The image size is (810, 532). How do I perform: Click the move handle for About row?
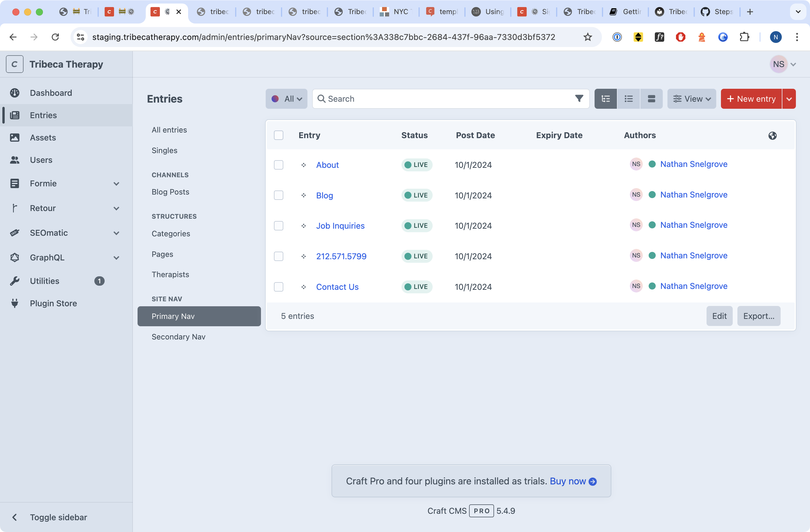coord(304,165)
